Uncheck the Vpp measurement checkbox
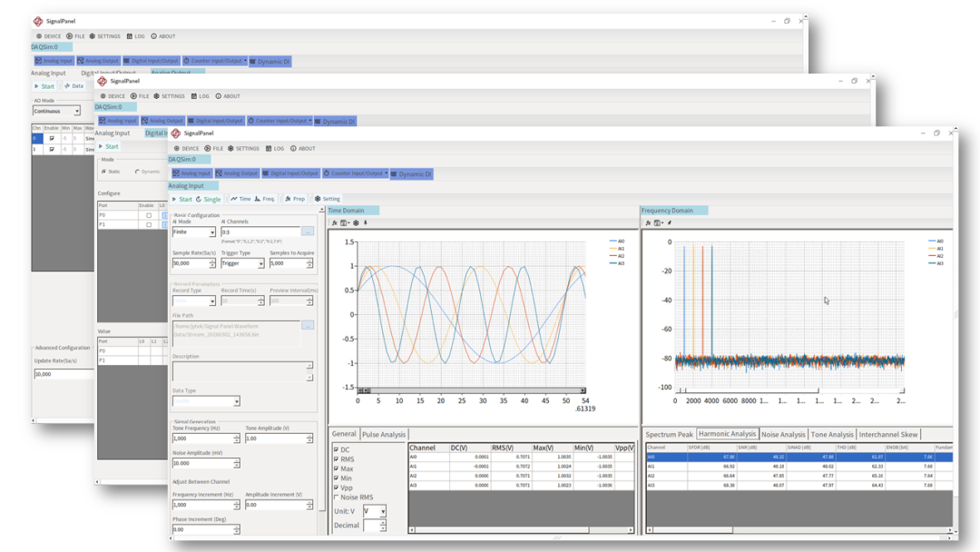Screen dimensions: 980x552 336,488
